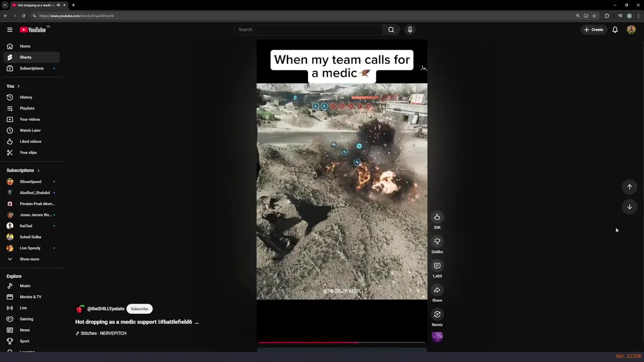
Task: Go to previous Short with up arrow
Action: (x=629, y=187)
